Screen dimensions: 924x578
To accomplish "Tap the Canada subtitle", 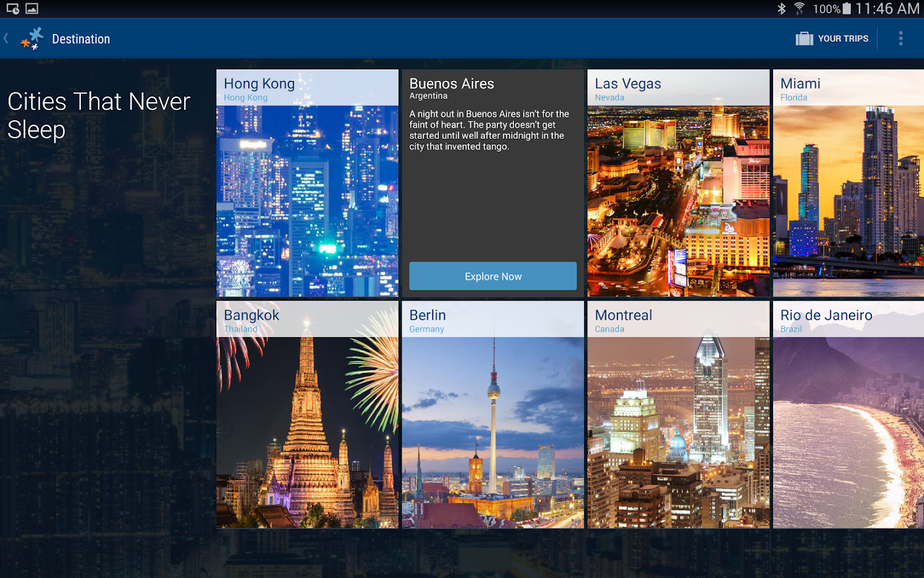I will pyautogui.click(x=610, y=329).
